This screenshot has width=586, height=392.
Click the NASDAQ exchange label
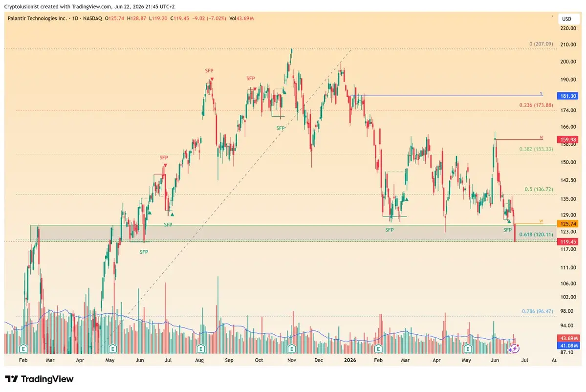tap(92, 18)
